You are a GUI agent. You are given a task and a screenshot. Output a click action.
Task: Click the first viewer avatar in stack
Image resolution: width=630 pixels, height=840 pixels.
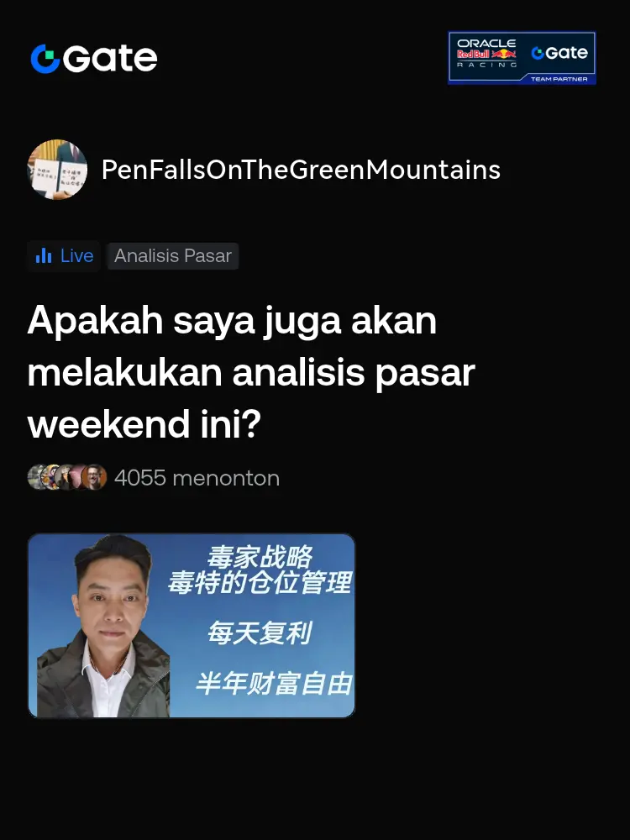(x=38, y=477)
